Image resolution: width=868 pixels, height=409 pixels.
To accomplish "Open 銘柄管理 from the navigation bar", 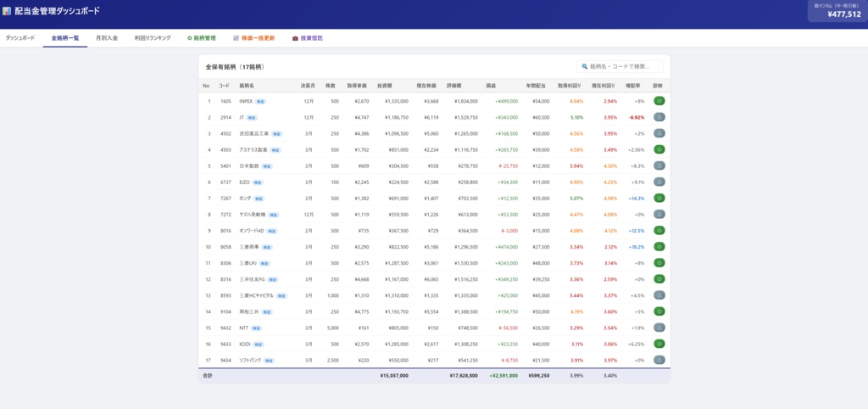I will (x=202, y=38).
